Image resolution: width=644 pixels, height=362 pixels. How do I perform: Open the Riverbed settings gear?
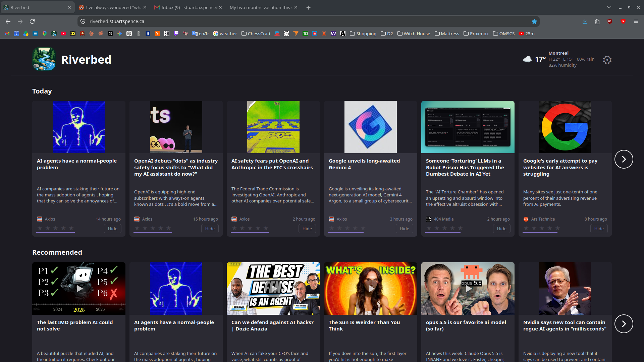click(607, 60)
